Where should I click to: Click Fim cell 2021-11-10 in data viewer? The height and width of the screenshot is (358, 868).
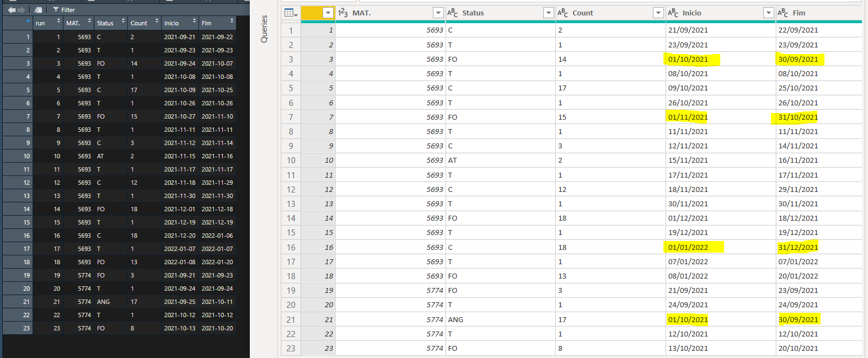217,116
